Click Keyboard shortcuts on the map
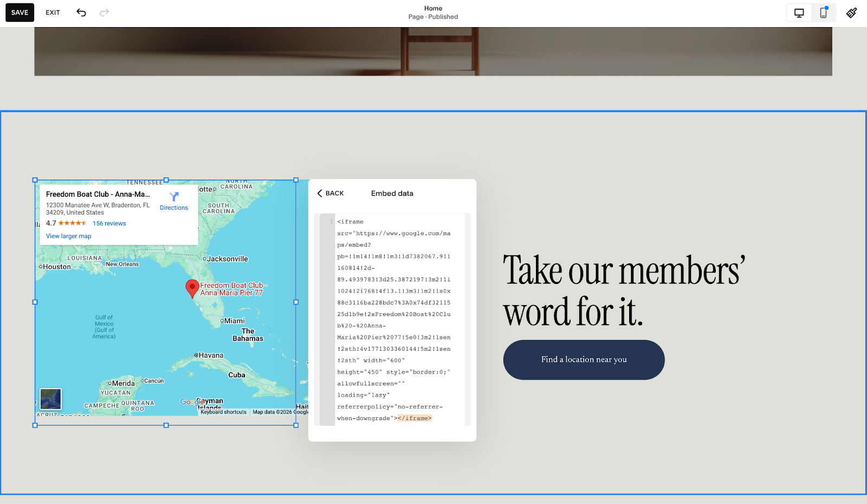The width and height of the screenshot is (867, 504). (223, 412)
